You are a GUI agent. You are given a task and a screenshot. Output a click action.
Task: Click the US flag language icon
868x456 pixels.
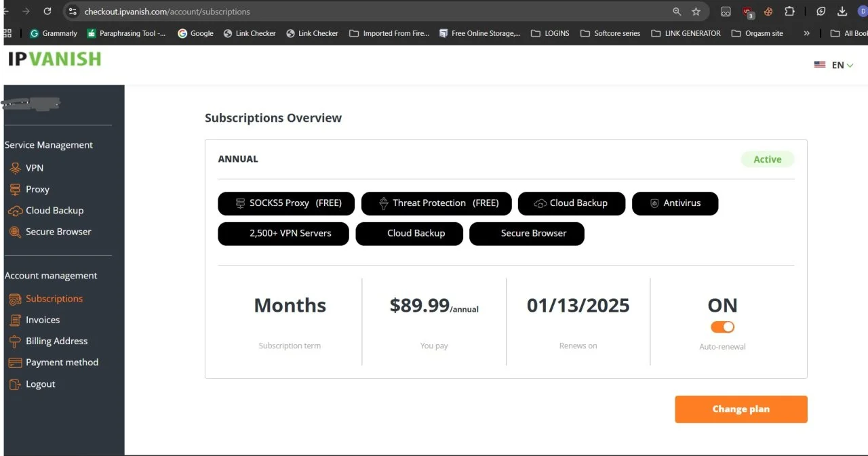click(820, 65)
